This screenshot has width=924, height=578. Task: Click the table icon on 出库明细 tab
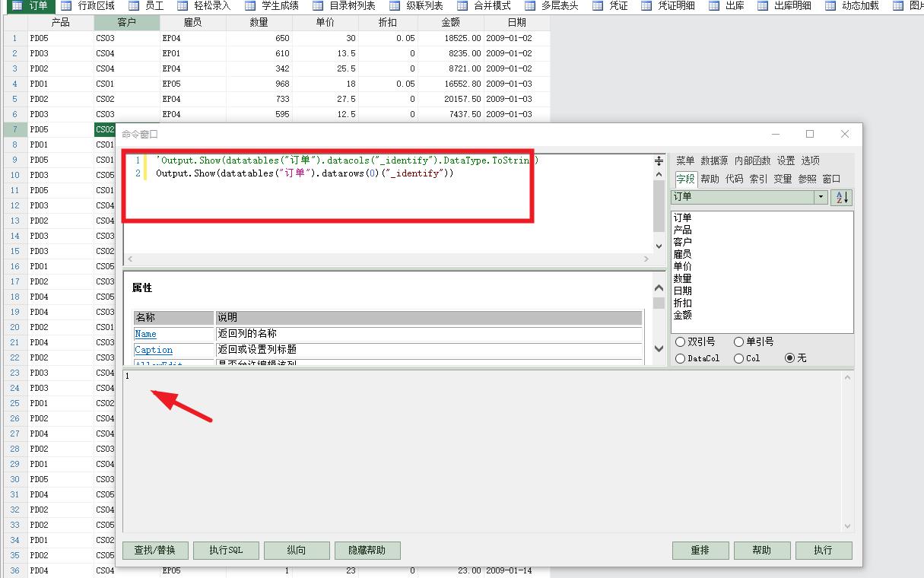coord(763,6)
